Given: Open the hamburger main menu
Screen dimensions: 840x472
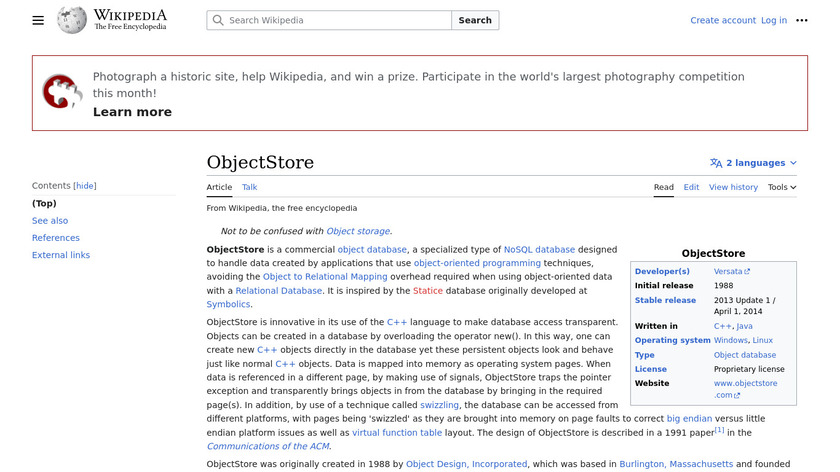Looking at the screenshot, I should (x=38, y=20).
